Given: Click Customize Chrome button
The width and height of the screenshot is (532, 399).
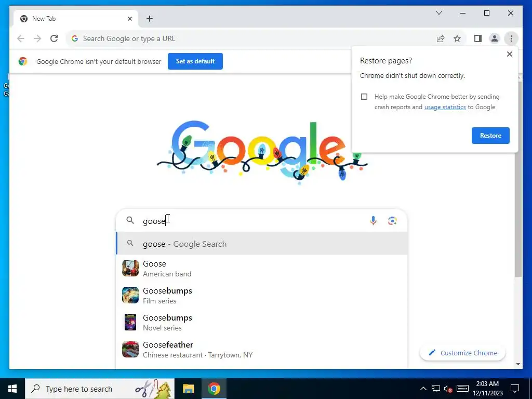Looking at the screenshot, I should point(462,353).
